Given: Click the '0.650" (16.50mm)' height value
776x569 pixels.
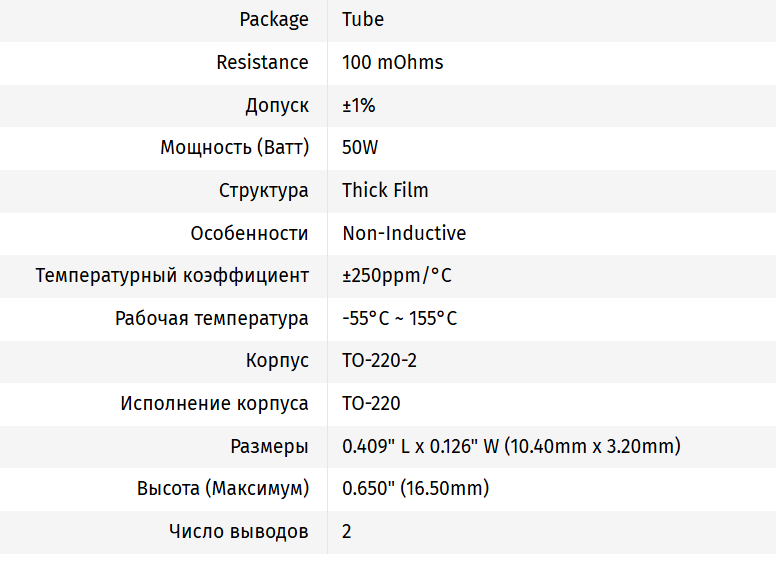Looking at the screenshot, I should point(415,489).
